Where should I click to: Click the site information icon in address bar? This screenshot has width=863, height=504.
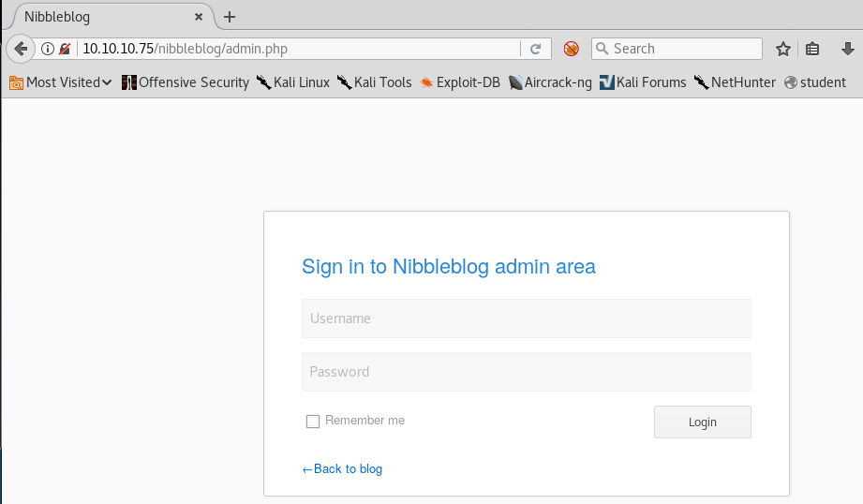pos(47,49)
